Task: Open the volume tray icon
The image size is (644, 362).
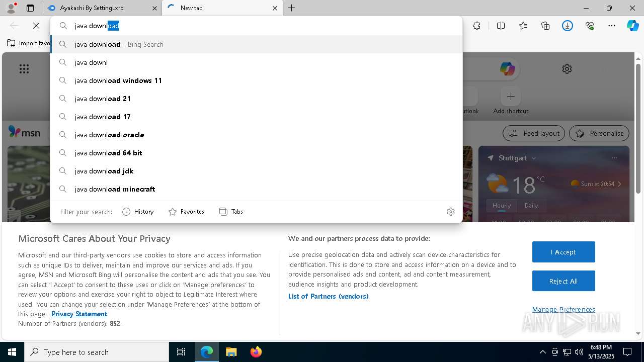Action: pos(579,352)
